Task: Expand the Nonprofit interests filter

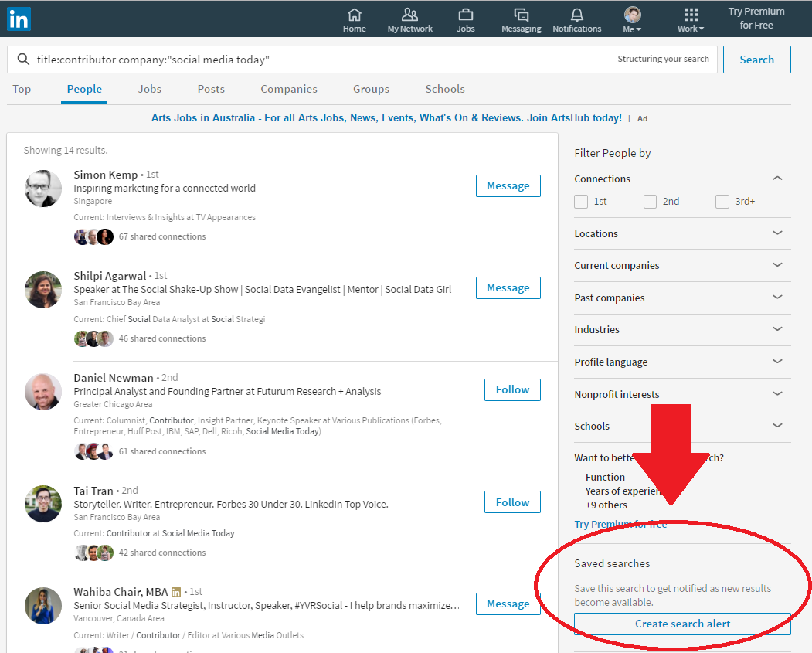Action: pyautogui.click(x=777, y=393)
